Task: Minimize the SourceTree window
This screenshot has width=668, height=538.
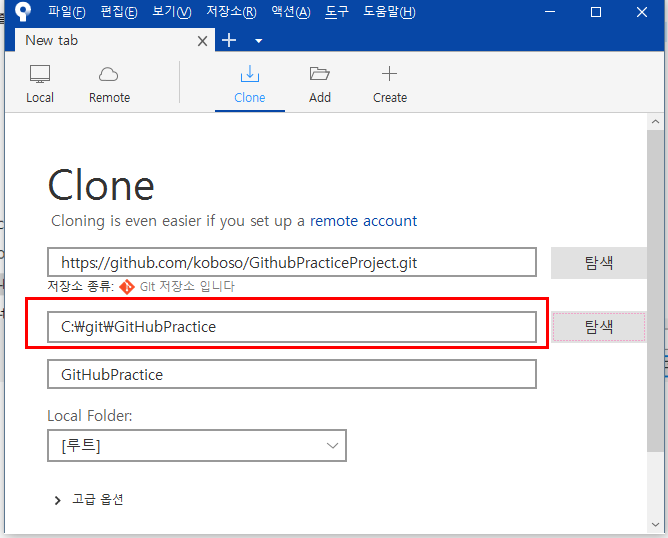Action: [550, 12]
